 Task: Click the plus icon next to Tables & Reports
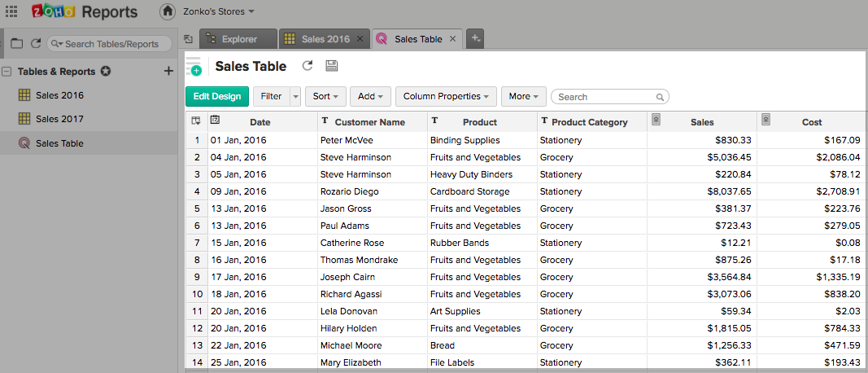tap(168, 72)
